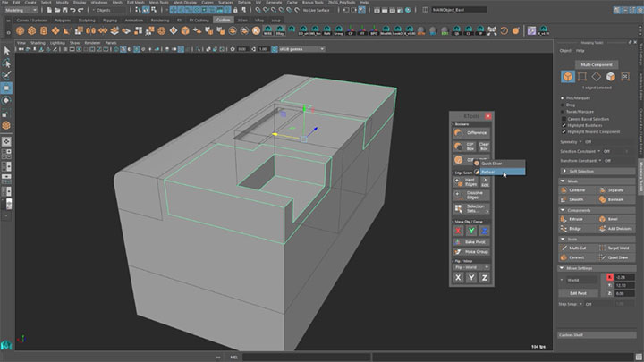Screen dimensions: 644x362
Task: Switch to the Rigging shelf tab
Action: 110,20
